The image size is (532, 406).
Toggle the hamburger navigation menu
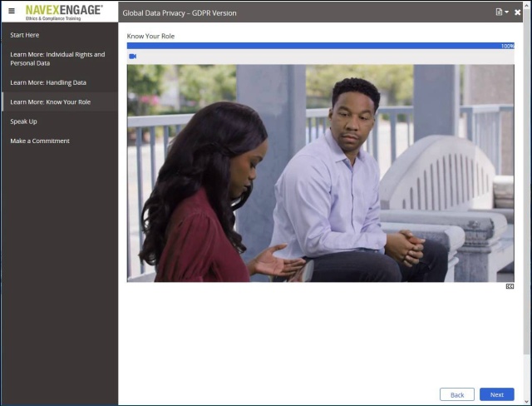point(12,11)
